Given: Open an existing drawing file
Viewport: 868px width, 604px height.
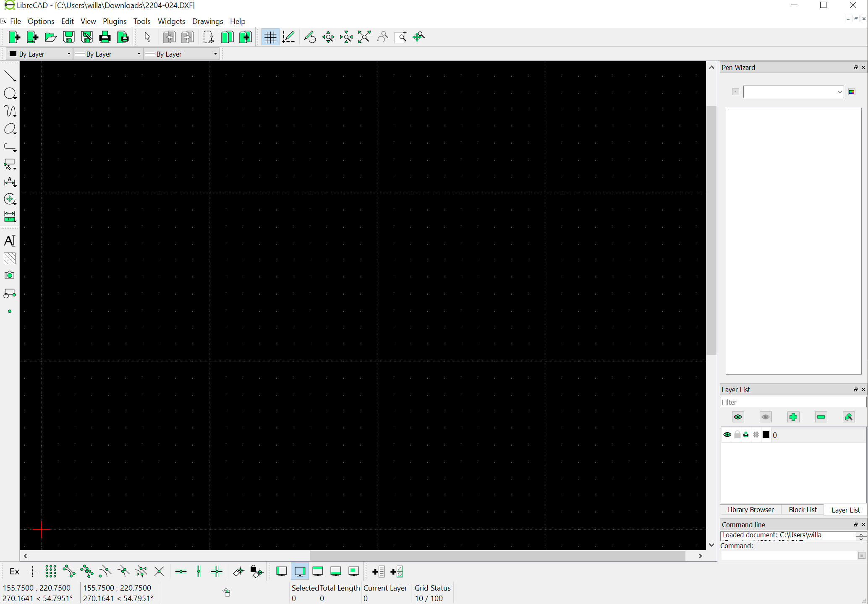Looking at the screenshot, I should pyautogui.click(x=50, y=37).
